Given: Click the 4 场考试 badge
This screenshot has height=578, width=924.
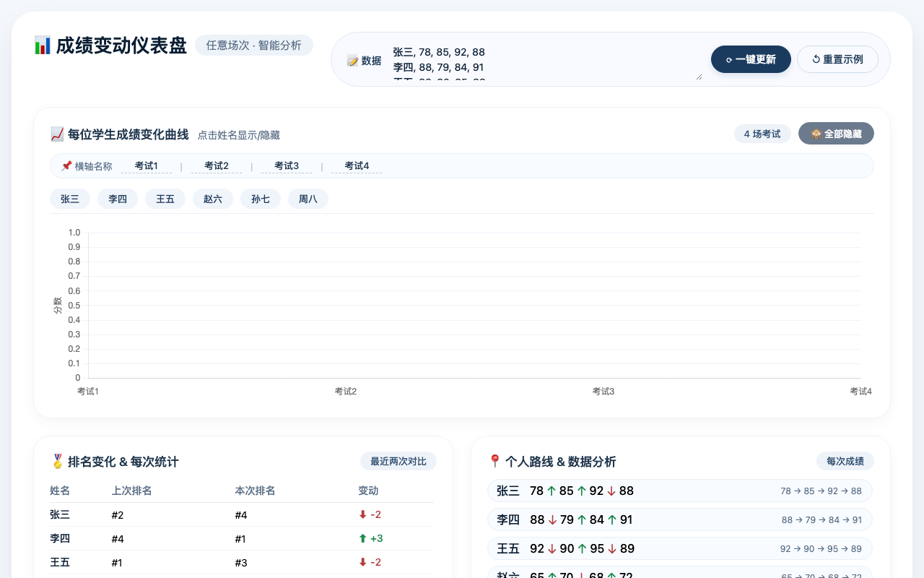Looking at the screenshot, I should 762,134.
